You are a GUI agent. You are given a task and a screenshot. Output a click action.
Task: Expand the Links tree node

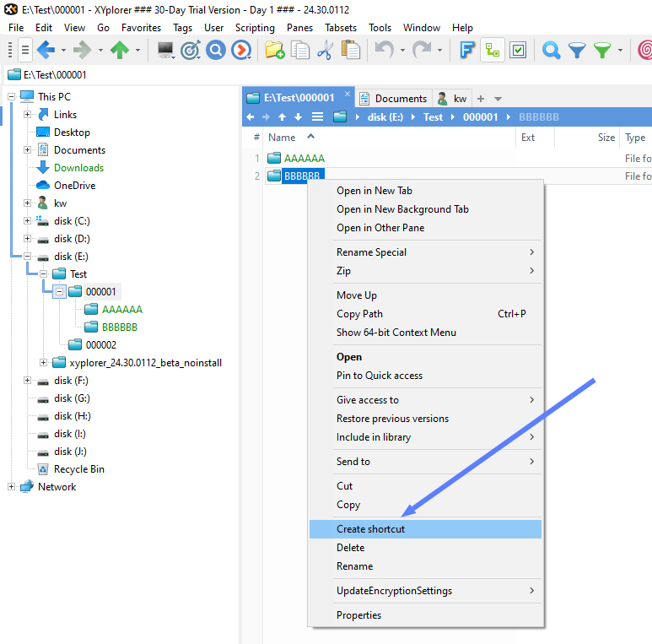tap(28, 115)
